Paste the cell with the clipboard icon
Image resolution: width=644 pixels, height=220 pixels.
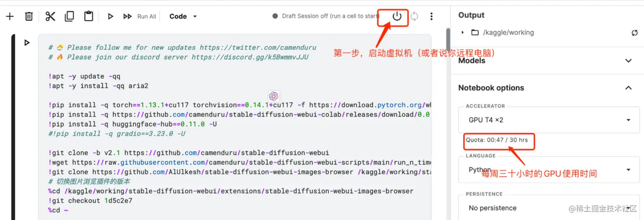coord(88,16)
